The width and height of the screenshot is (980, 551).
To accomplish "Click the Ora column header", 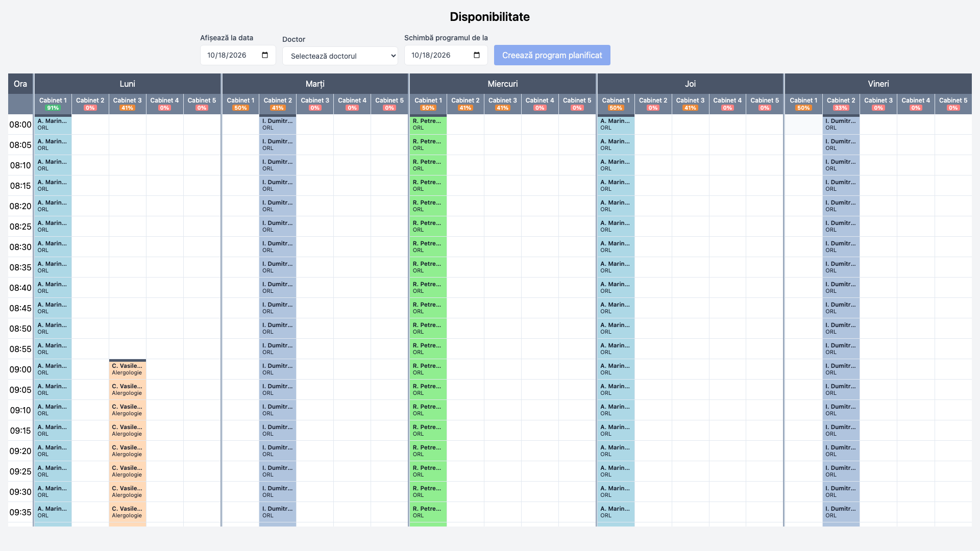I will [20, 84].
